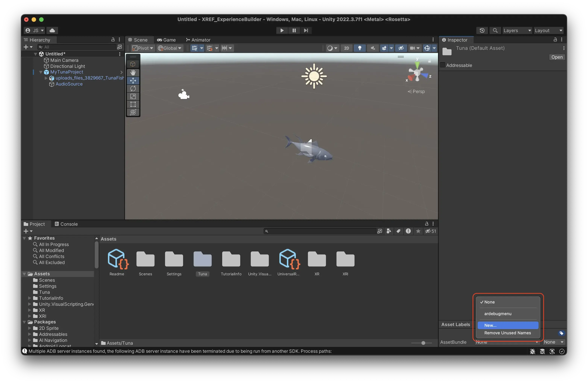This screenshot has height=383, width=588.
Task: Select the Hand tool in the Scene view
Action: pyautogui.click(x=133, y=72)
